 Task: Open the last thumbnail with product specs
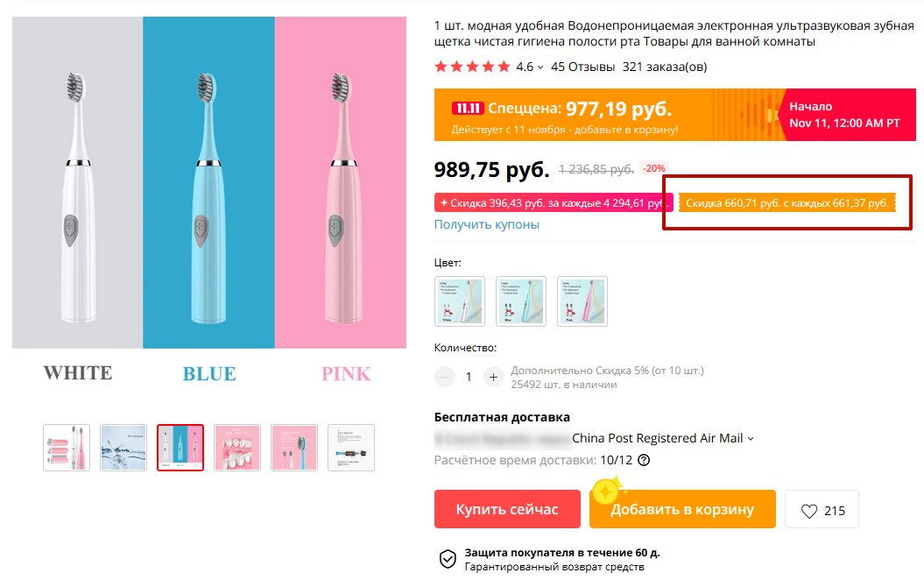tap(351, 448)
